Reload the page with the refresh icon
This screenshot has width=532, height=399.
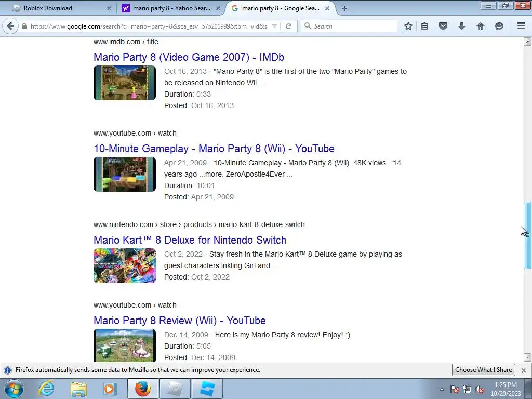tap(288, 26)
